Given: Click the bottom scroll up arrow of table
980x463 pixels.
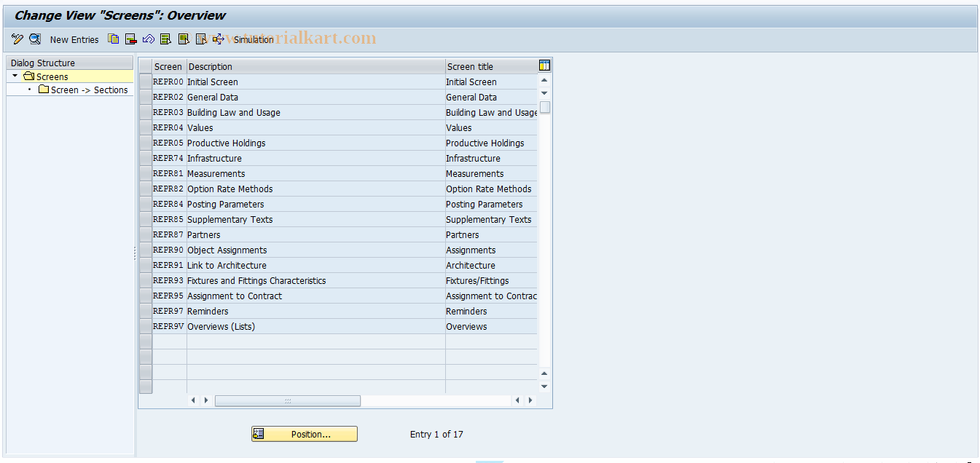Looking at the screenshot, I should pos(544,373).
